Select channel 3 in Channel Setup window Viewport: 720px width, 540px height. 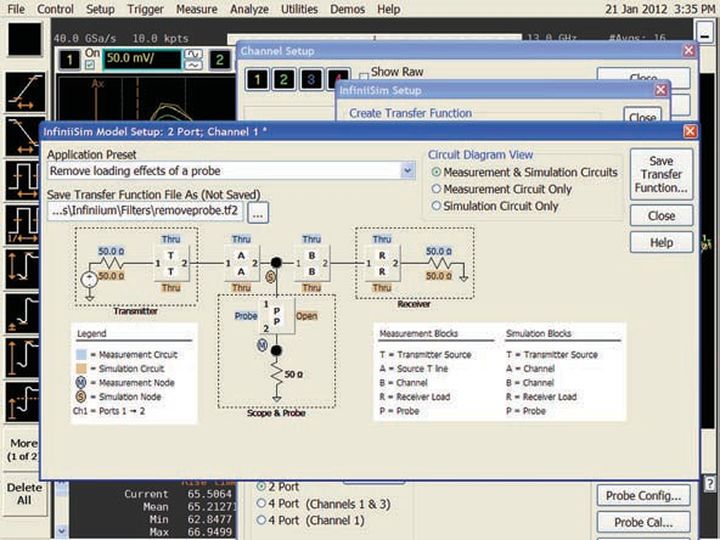point(311,79)
